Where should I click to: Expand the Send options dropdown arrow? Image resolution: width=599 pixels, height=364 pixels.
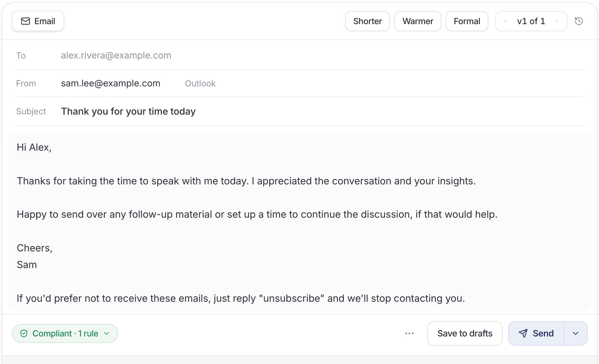coord(576,333)
